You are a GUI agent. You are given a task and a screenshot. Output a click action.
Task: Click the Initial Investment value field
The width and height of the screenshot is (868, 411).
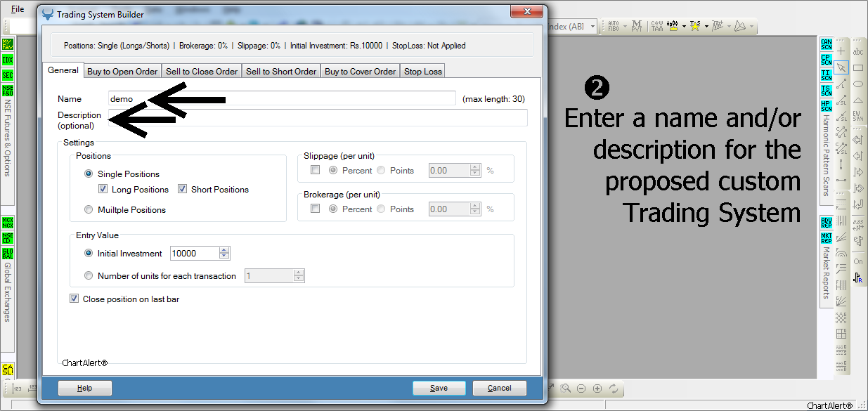[x=195, y=253]
